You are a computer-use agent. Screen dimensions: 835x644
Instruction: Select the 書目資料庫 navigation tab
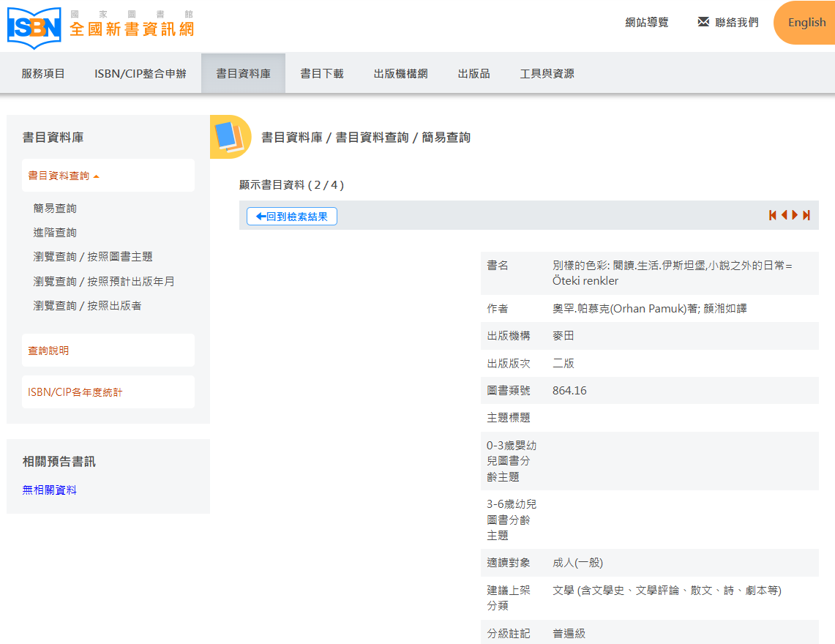click(243, 73)
